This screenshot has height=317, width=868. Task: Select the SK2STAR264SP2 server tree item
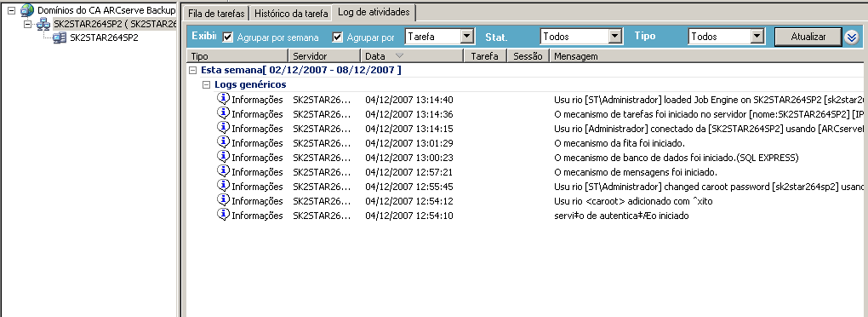(x=104, y=37)
